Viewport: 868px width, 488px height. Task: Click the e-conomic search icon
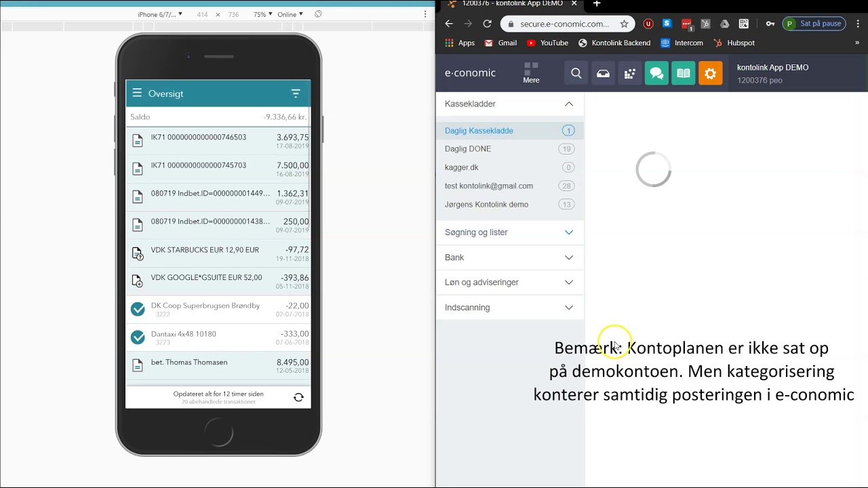[x=576, y=73]
